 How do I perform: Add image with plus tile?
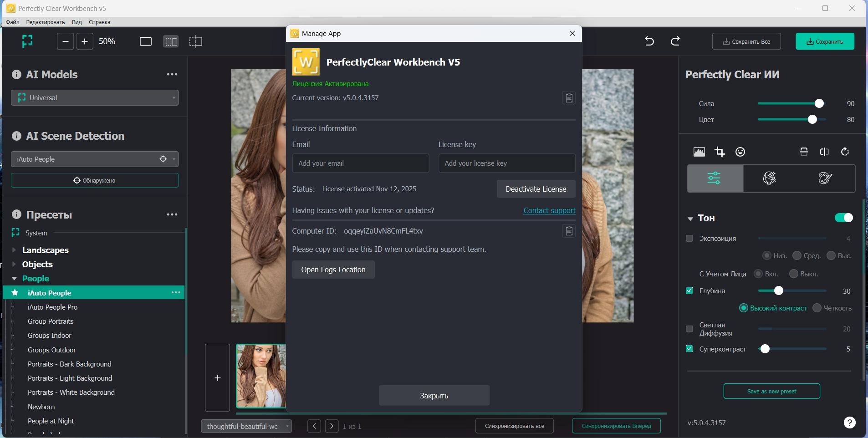point(218,378)
